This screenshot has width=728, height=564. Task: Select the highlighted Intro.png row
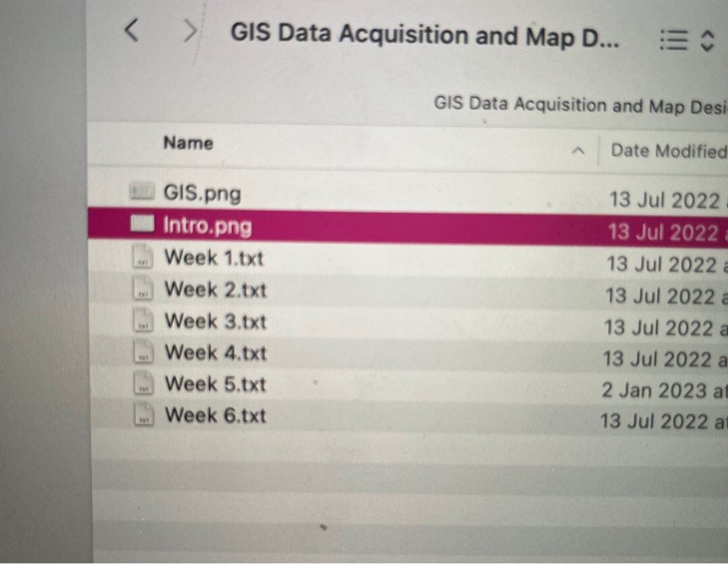pyautogui.click(x=337, y=224)
